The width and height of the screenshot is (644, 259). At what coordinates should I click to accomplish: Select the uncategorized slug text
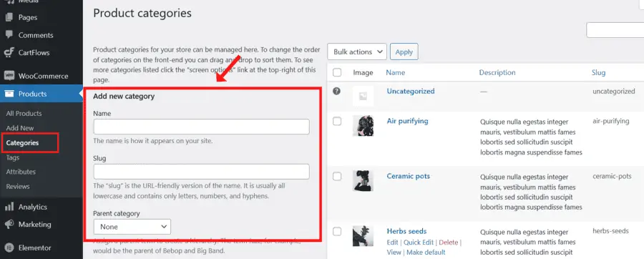[614, 92]
